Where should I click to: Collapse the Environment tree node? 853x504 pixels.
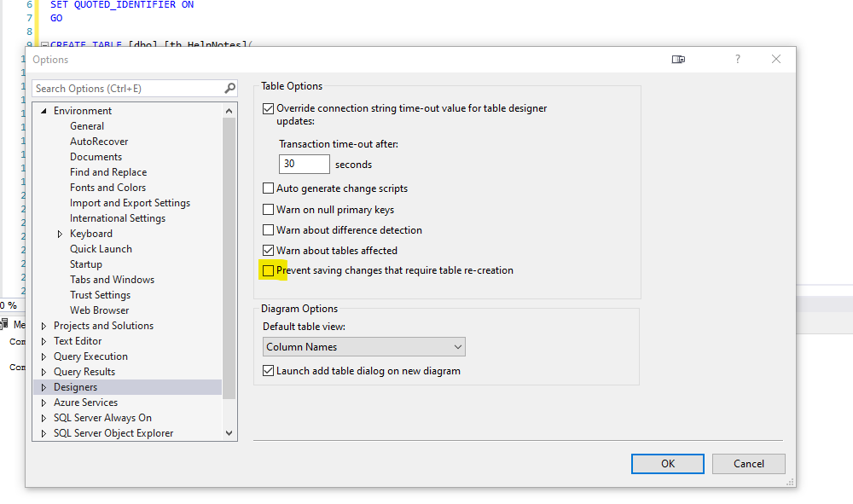click(44, 111)
